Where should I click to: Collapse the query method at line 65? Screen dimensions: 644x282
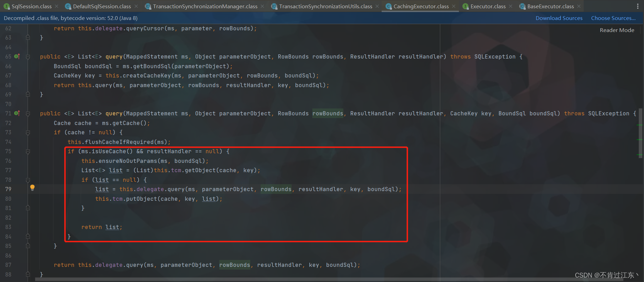pos(28,57)
